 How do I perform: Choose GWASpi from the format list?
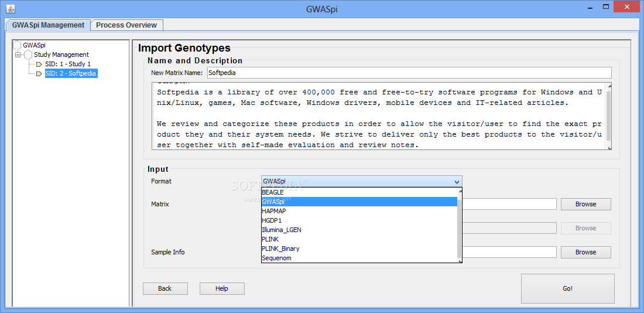[359, 202]
